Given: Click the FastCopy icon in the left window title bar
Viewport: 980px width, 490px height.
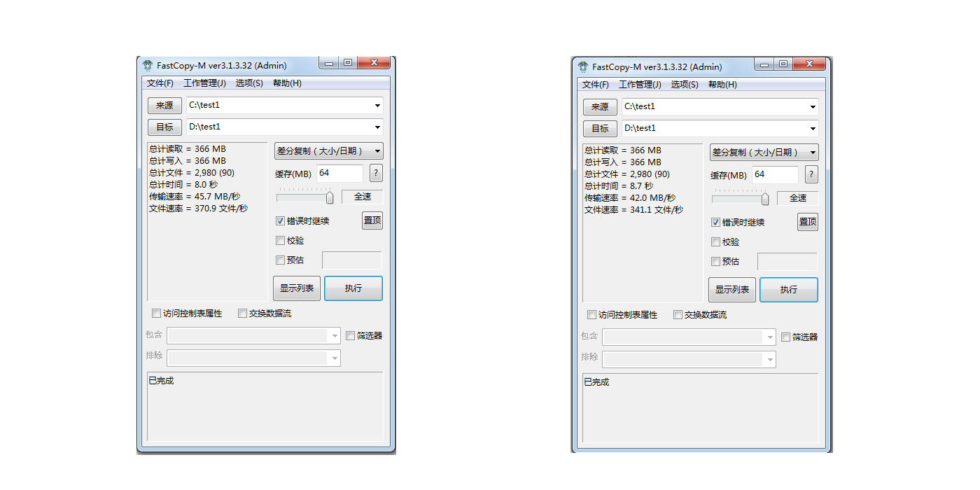Looking at the screenshot, I should point(148,64).
